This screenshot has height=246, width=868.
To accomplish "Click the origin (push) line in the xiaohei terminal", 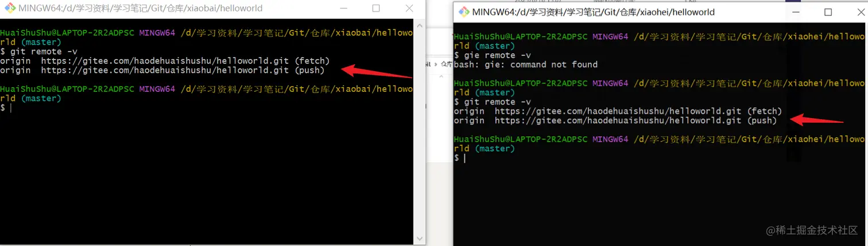I will [615, 120].
